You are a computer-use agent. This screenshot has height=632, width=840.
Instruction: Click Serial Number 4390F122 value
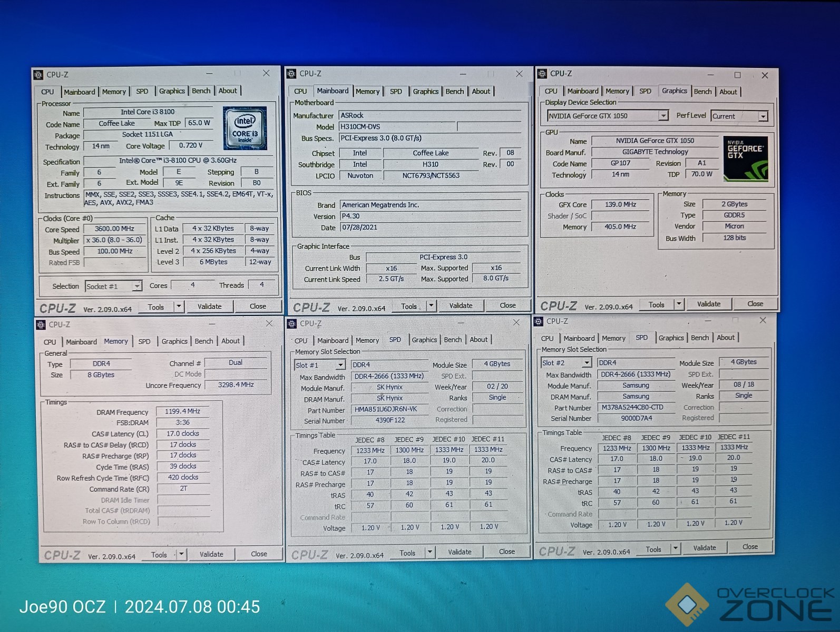(x=389, y=420)
